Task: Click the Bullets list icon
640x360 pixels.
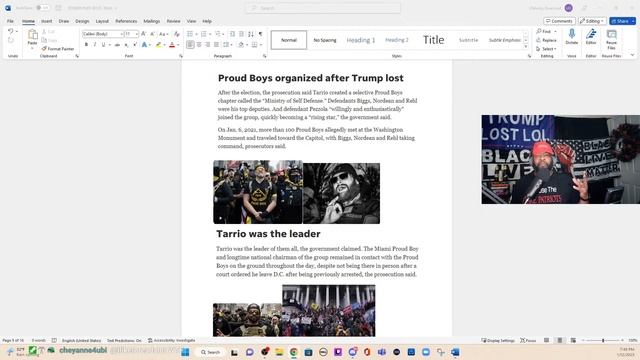Action: click(x=190, y=34)
